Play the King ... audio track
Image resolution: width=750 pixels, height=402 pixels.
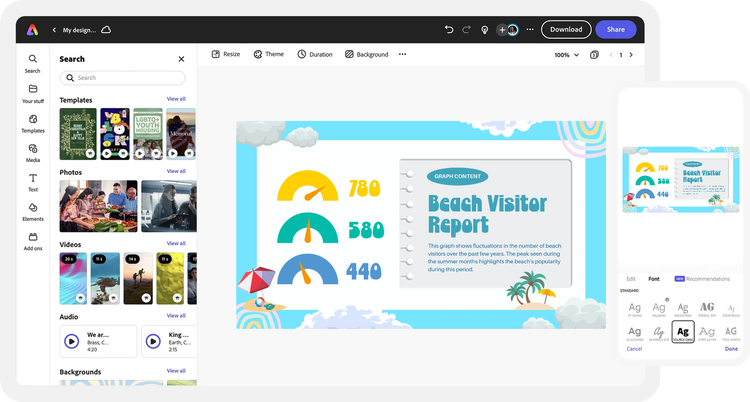pos(153,341)
